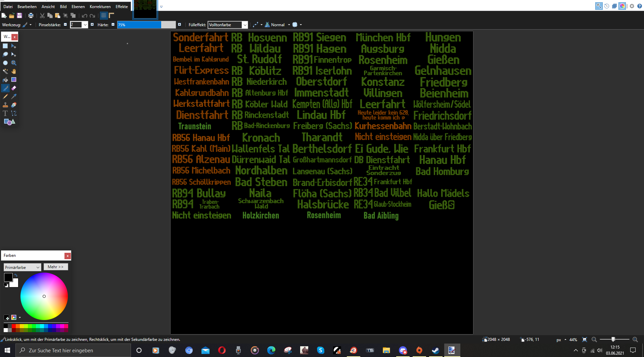The width and height of the screenshot is (644, 357).
Task: Select the Line/Curve tool
Action: [x=14, y=113]
